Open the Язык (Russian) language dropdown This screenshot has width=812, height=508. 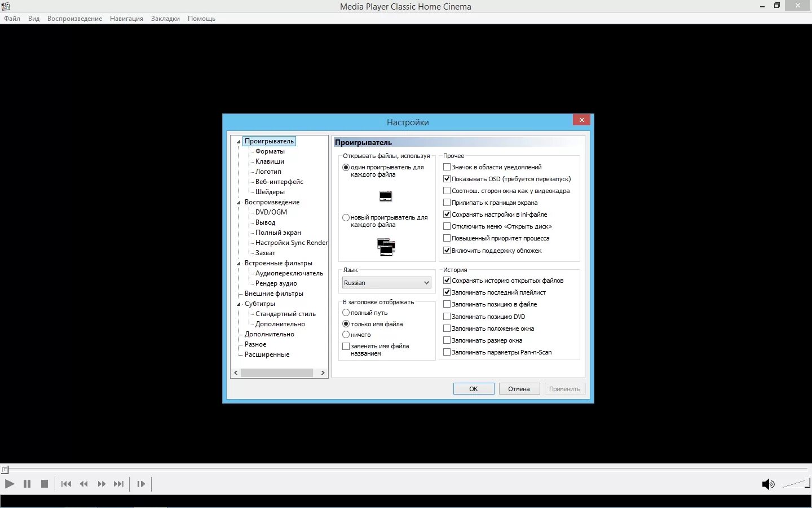387,283
